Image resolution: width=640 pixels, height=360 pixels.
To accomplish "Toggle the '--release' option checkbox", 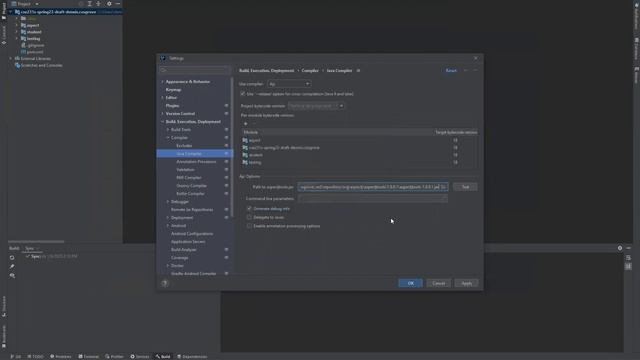I will pos(243,94).
